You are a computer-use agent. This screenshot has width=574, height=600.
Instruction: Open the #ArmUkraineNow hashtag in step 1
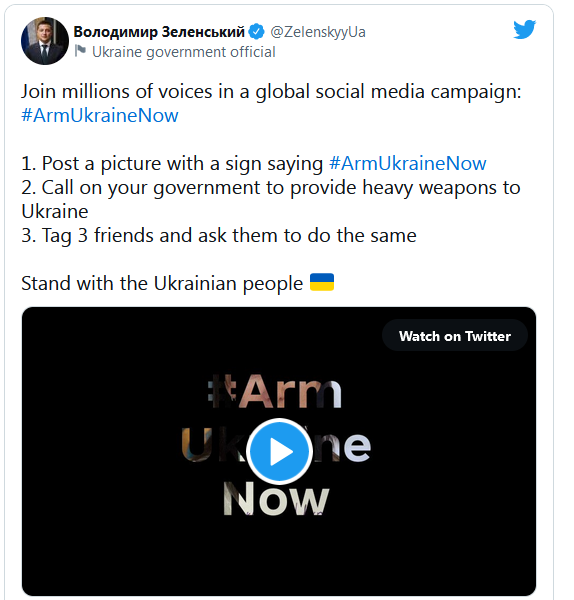point(408,163)
